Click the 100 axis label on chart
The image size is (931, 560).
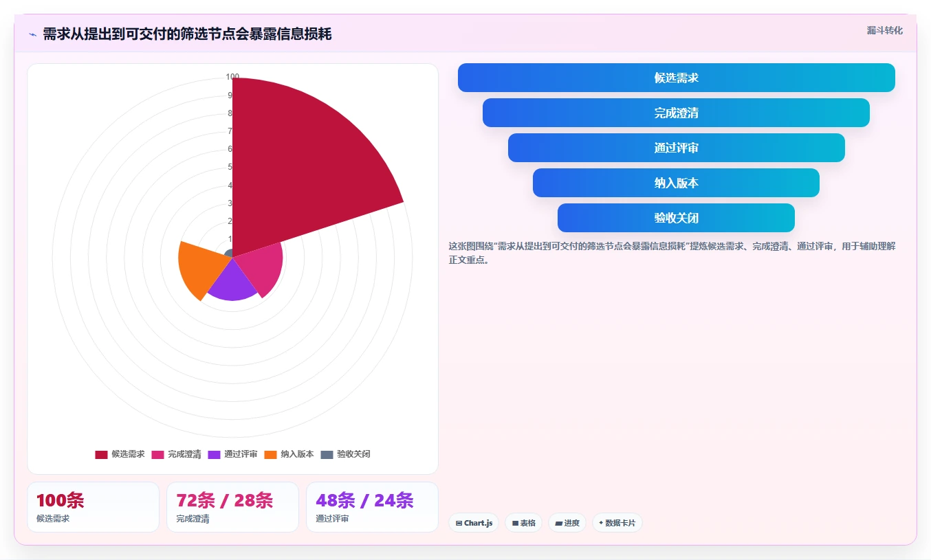(232, 77)
